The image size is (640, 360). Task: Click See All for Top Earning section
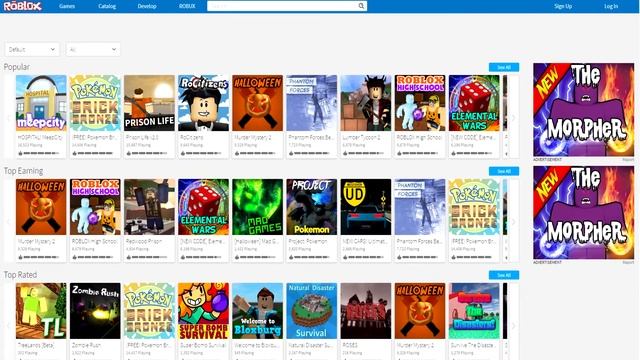[504, 171]
